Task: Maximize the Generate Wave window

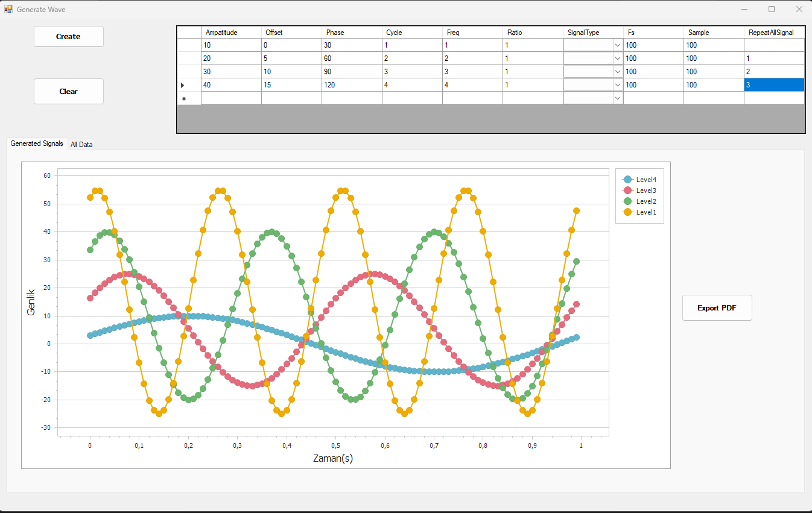Action: (772, 9)
